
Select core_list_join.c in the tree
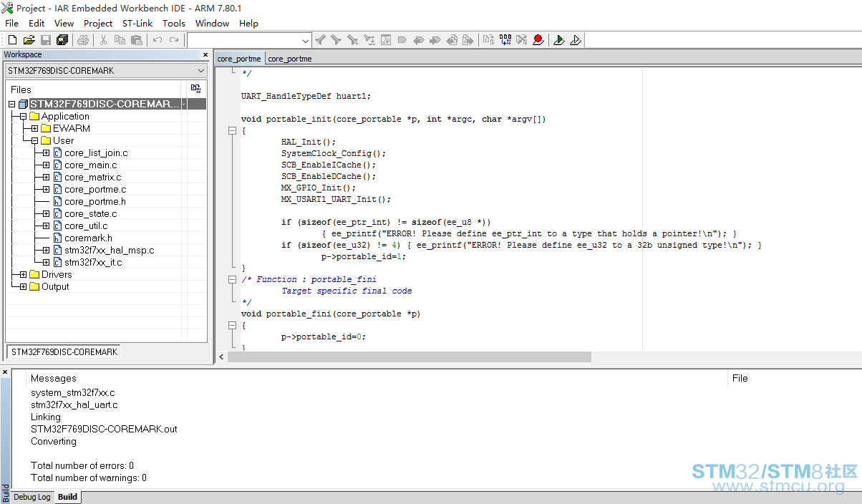click(x=96, y=152)
